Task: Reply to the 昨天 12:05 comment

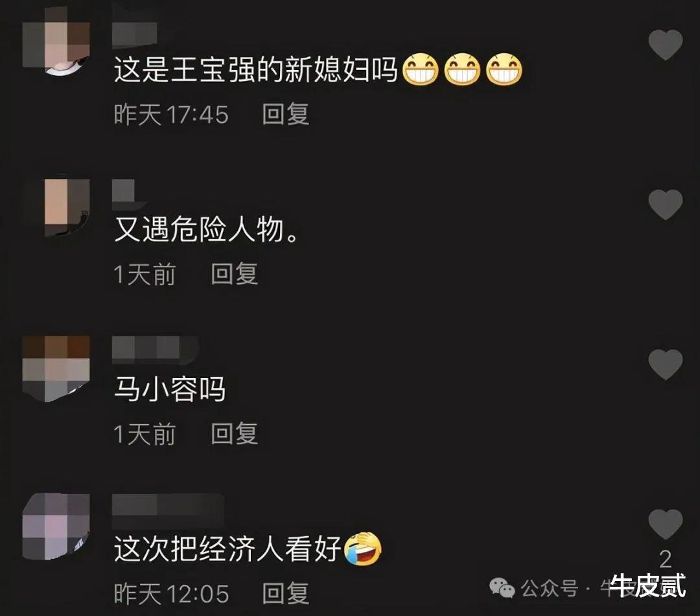Action: click(x=286, y=593)
